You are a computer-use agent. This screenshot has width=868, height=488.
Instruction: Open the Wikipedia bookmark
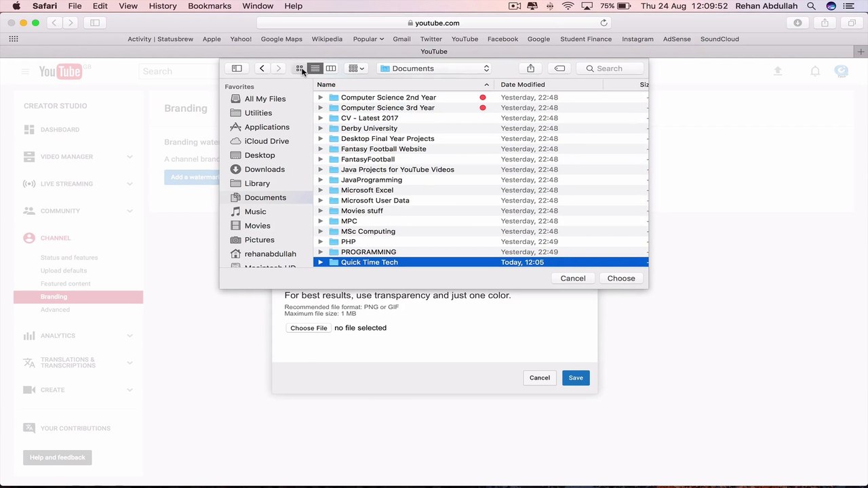click(327, 39)
